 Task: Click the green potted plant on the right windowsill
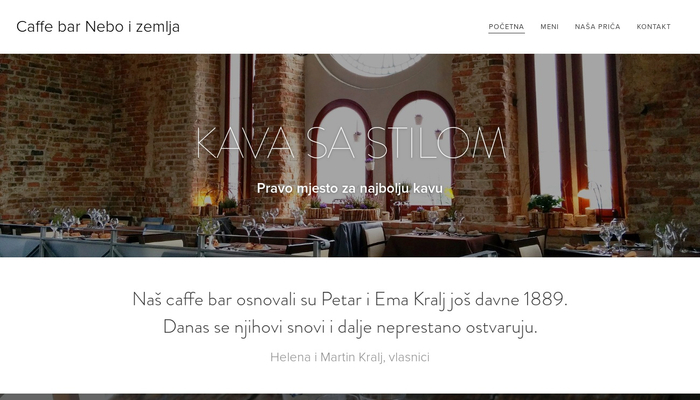545,203
